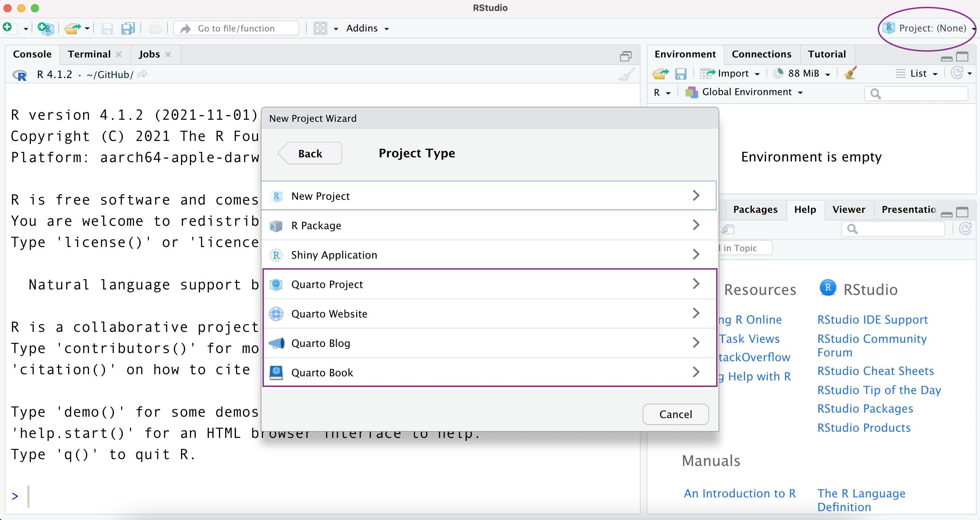This screenshot has width=980, height=520.
Task: Clear the console using the broom icon
Action: [626, 74]
